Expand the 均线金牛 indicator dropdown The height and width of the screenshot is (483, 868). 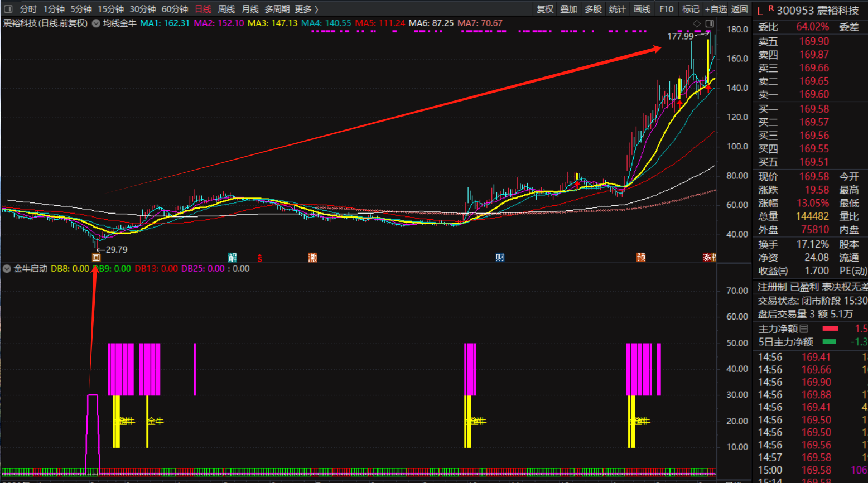pyautogui.click(x=96, y=23)
